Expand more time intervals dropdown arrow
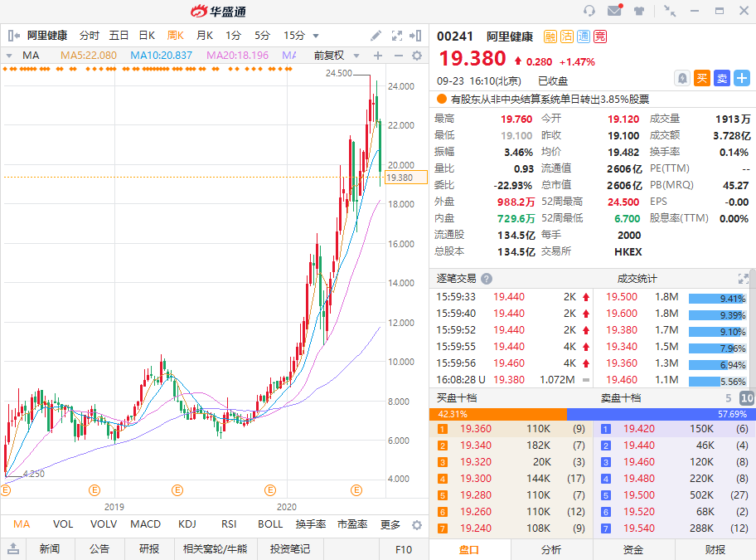The height and width of the screenshot is (560, 756). 316,36
